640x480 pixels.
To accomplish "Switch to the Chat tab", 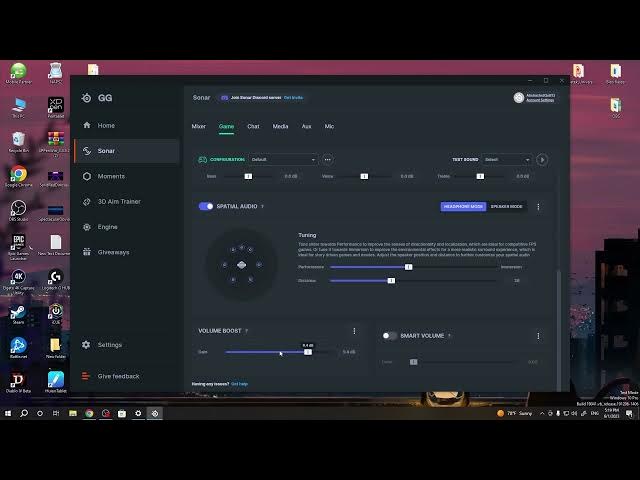I will [253, 127].
